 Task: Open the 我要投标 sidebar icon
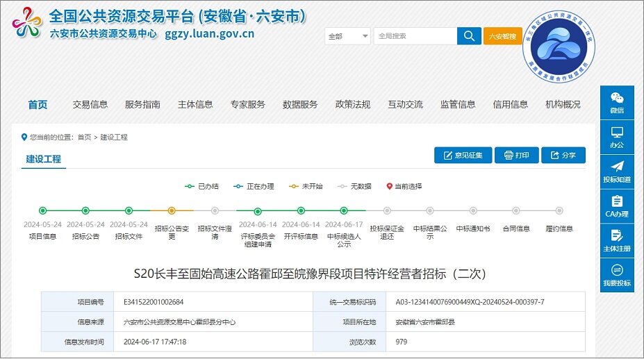click(617, 275)
